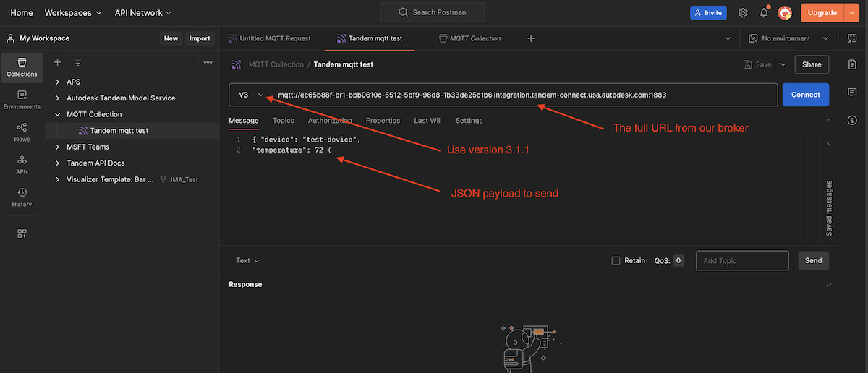Click the MQTT icon in Tandem mqtt test row
This screenshot has width=868, height=373.
point(83,131)
